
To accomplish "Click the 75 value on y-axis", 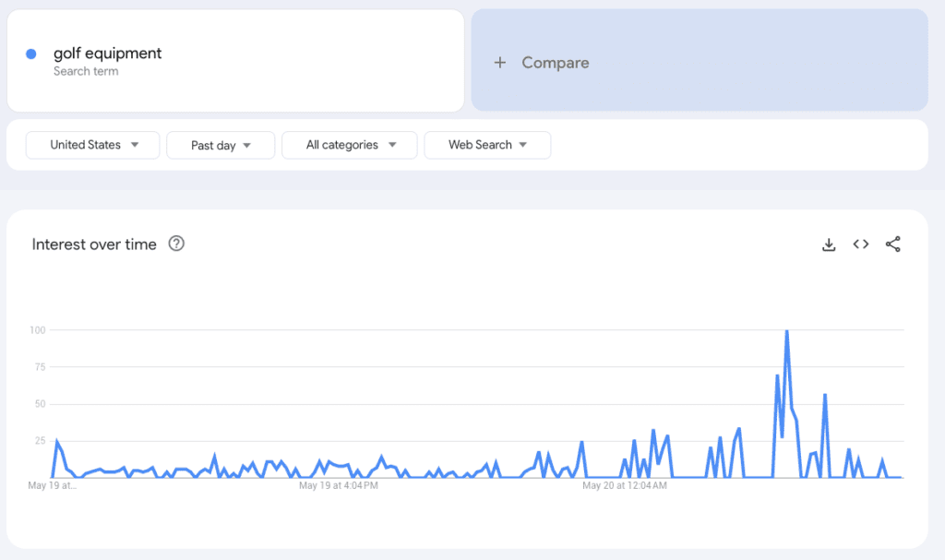I will (40, 366).
